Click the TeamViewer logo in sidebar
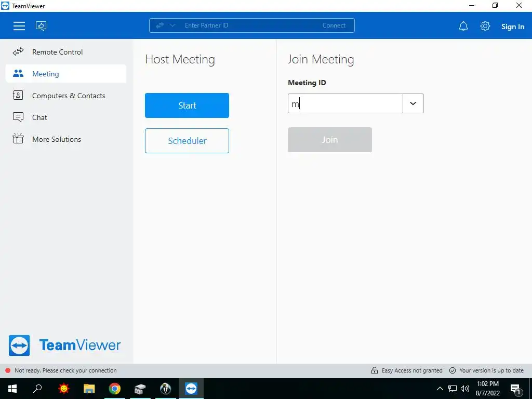Viewport: 532px width, 399px height. click(x=64, y=345)
